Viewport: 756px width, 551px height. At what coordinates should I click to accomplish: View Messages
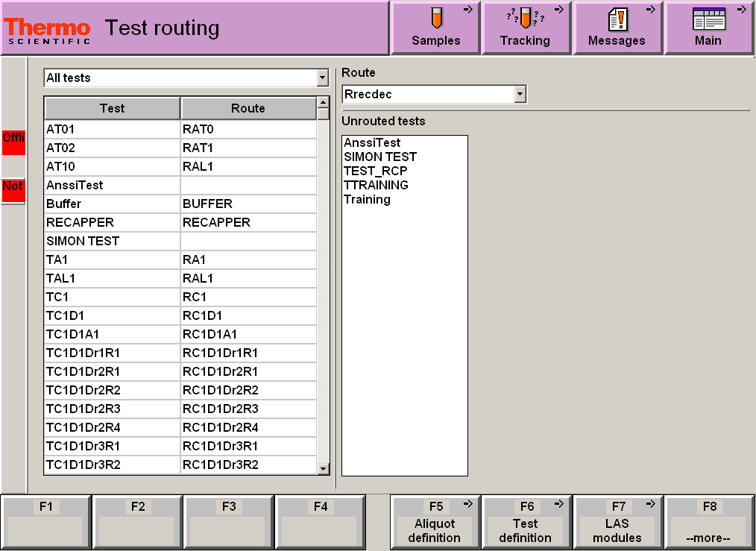click(x=618, y=28)
